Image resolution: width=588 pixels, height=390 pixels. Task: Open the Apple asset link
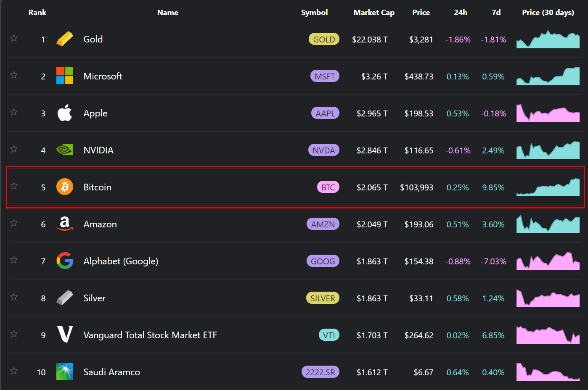coord(95,113)
